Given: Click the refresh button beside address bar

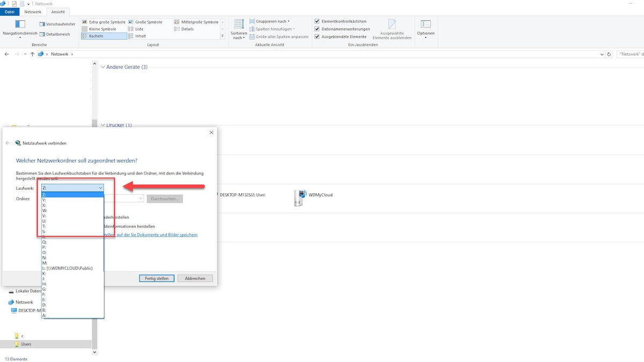Looking at the screenshot, I should point(609,54).
